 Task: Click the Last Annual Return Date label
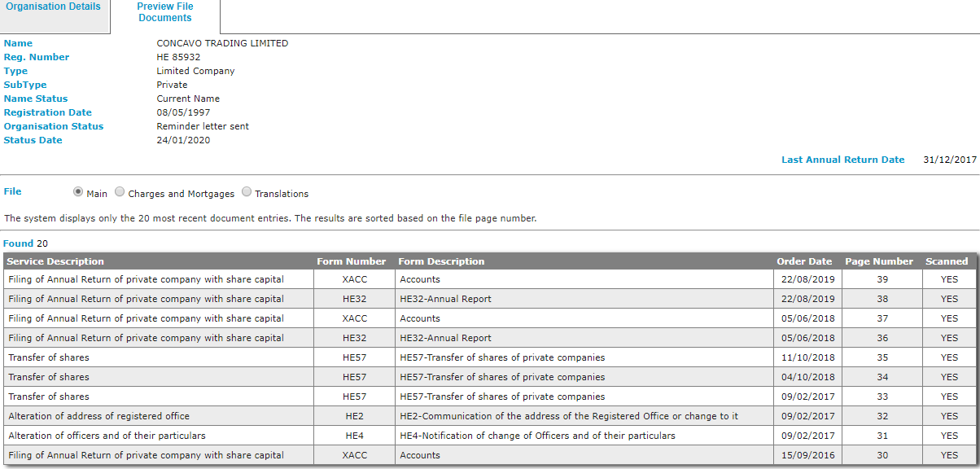click(842, 160)
